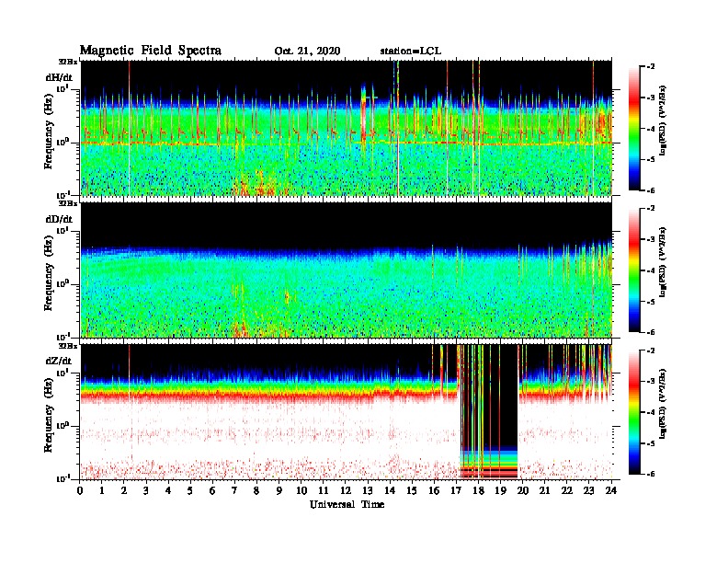Click the "-2" tick on dH/dt color bar
Image resolution: width=728 pixels, height=563 pixels.
651,67
